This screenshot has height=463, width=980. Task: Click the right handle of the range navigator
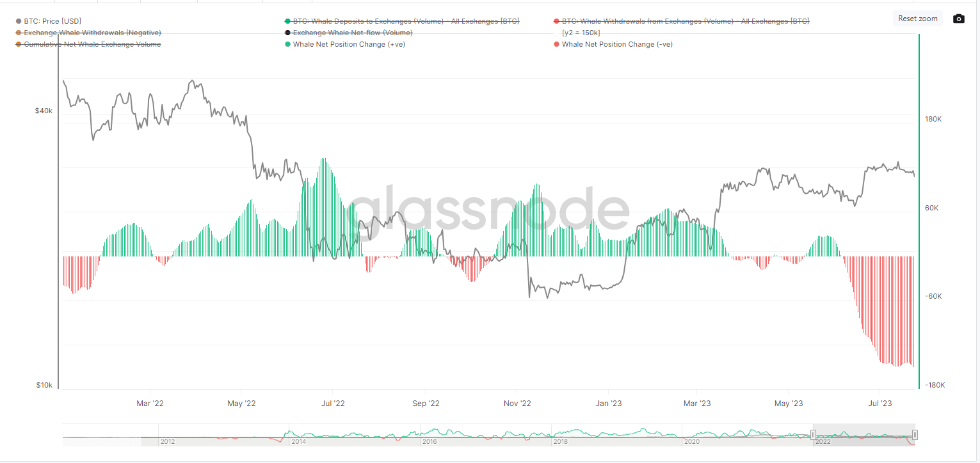point(915,435)
